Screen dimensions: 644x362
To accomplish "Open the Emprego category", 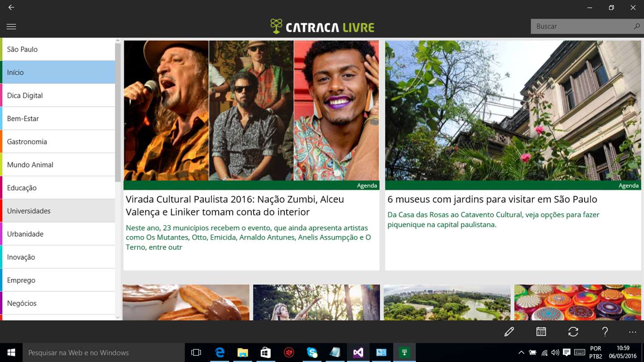I will (x=58, y=280).
